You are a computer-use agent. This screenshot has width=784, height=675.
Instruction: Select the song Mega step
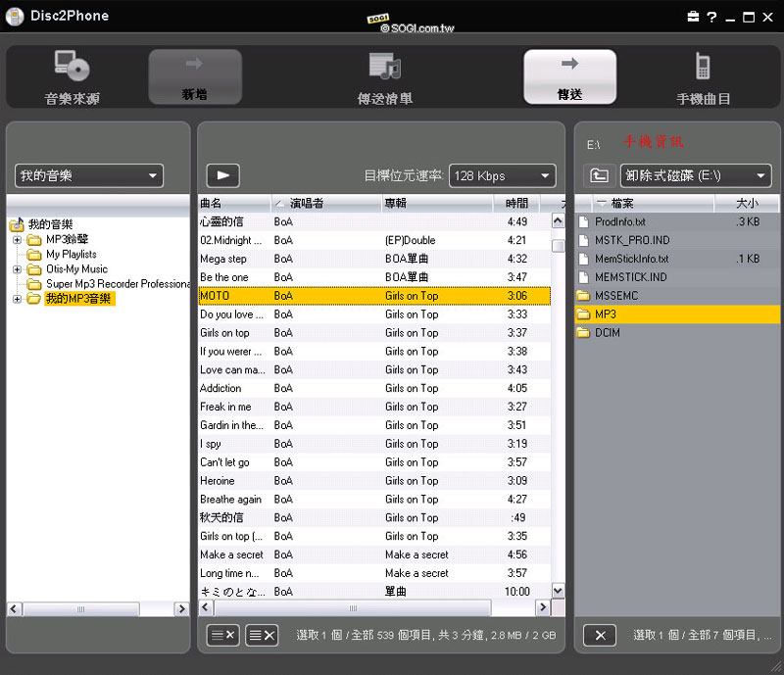(374, 259)
